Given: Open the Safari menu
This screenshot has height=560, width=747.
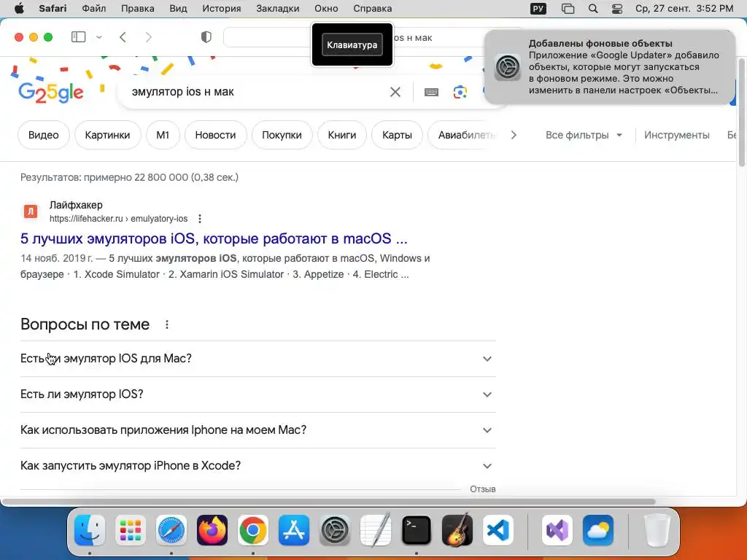Looking at the screenshot, I should click(x=53, y=9).
